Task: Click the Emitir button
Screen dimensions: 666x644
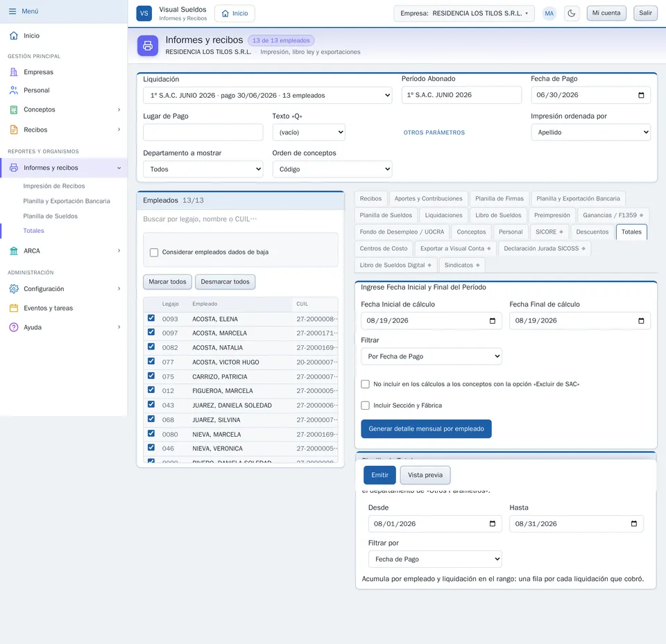Action: 379,475
